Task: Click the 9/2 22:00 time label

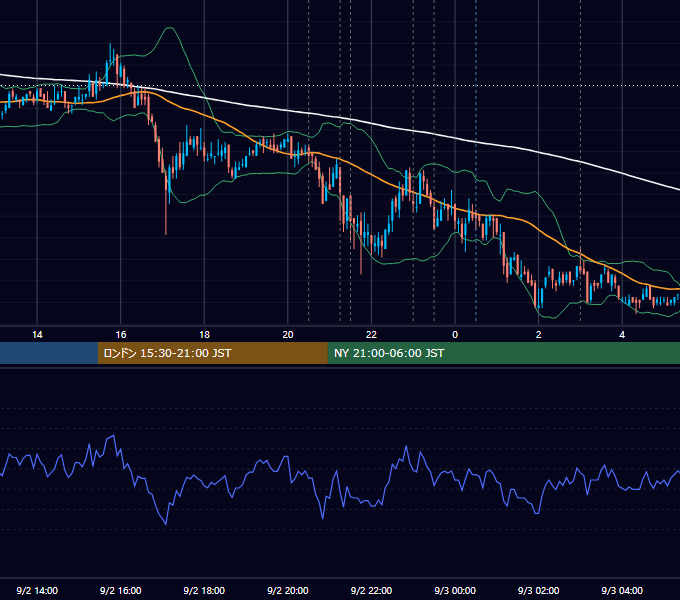Action: pos(371,590)
